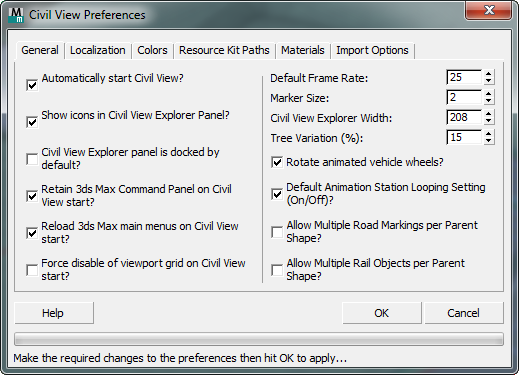This screenshot has height=375, width=519.
Task: Click the OK button to apply
Action: point(382,313)
